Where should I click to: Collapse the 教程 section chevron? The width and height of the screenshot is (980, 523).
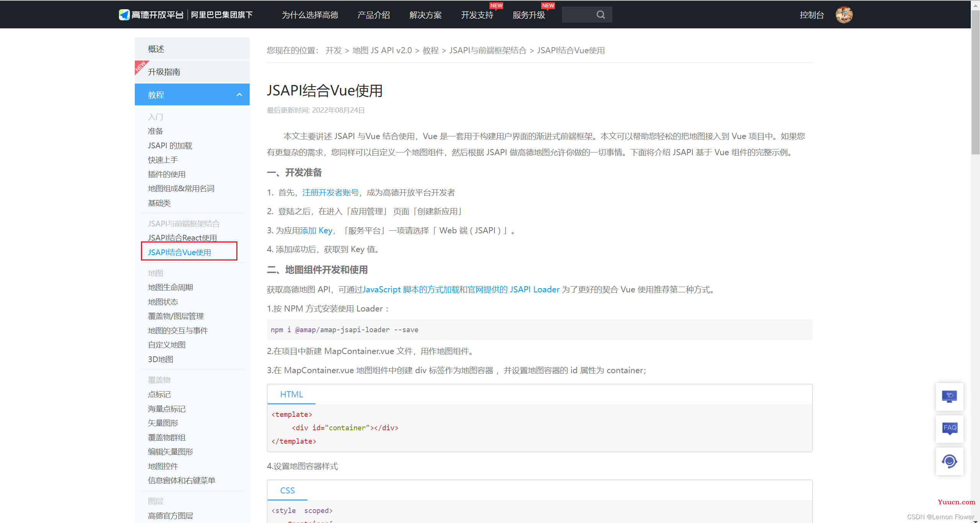click(x=239, y=95)
